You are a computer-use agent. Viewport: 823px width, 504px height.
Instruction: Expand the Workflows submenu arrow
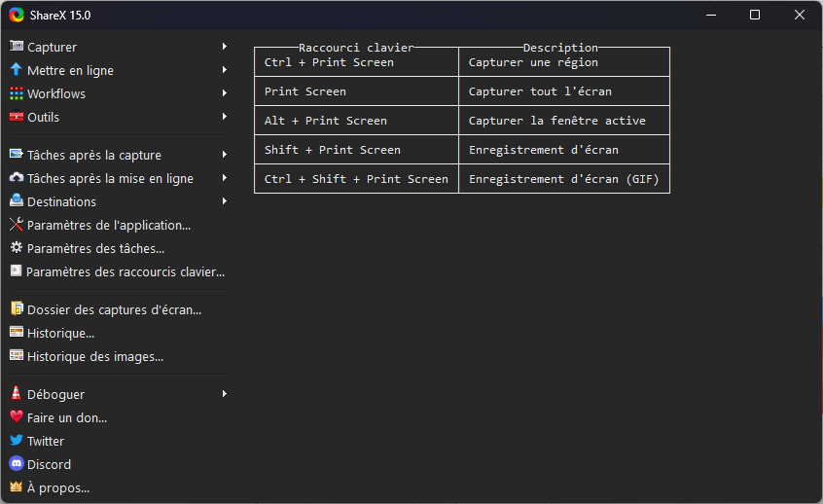point(225,93)
